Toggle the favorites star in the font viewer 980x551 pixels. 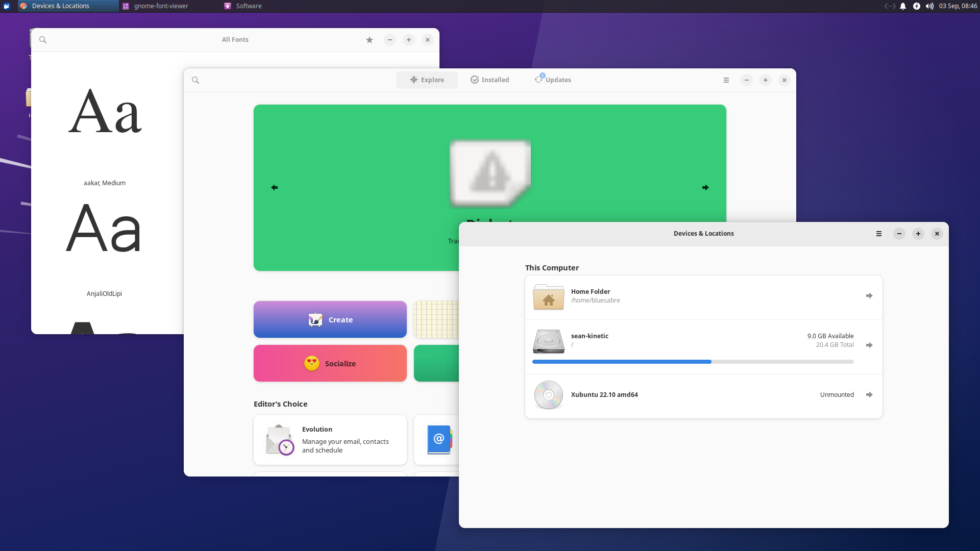369,39
